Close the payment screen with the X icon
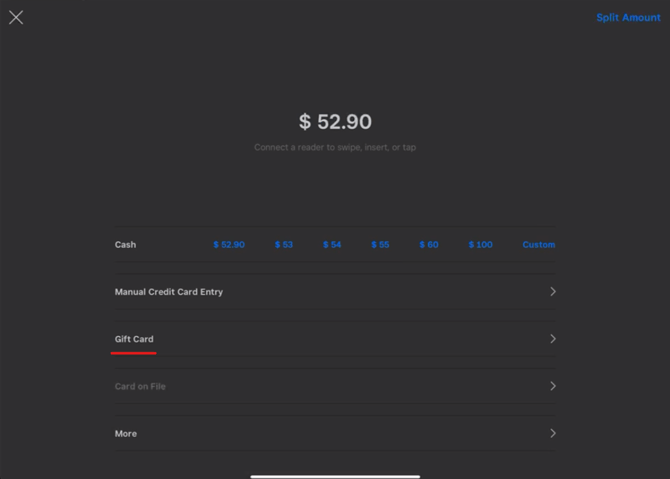Viewport: 670px width, 479px height. pyautogui.click(x=16, y=17)
